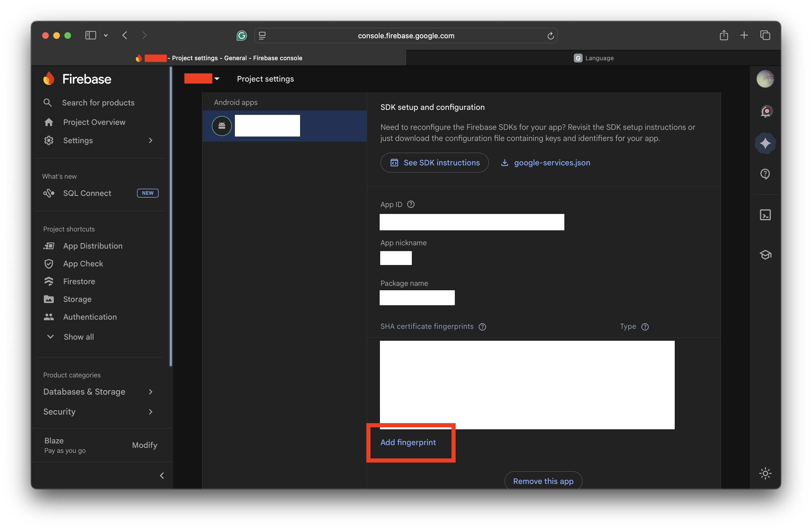Viewport: 812px width, 530px height.
Task: Click Safari share icon
Action: tap(724, 35)
